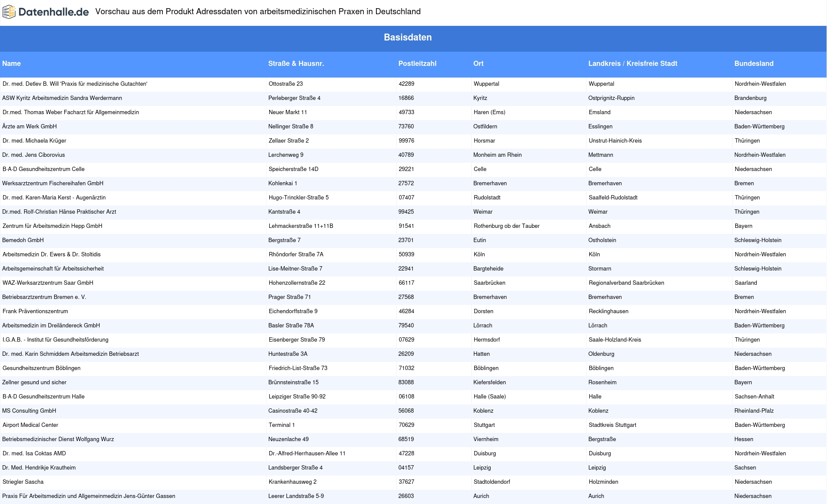Click the Basisdaten section header
Viewport: 827px width, 504px height.
pyautogui.click(x=407, y=37)
